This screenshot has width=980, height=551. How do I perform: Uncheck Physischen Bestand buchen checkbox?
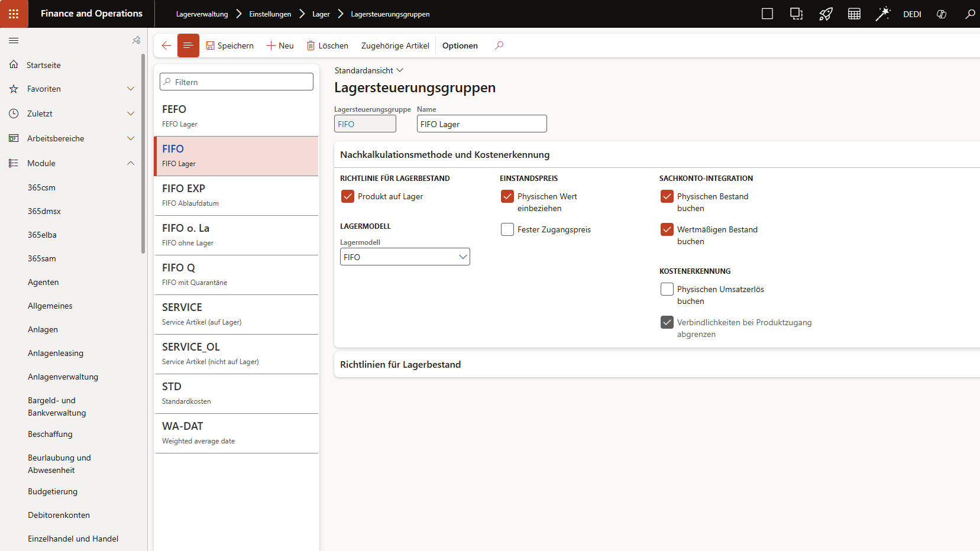[x=667, y=196]
